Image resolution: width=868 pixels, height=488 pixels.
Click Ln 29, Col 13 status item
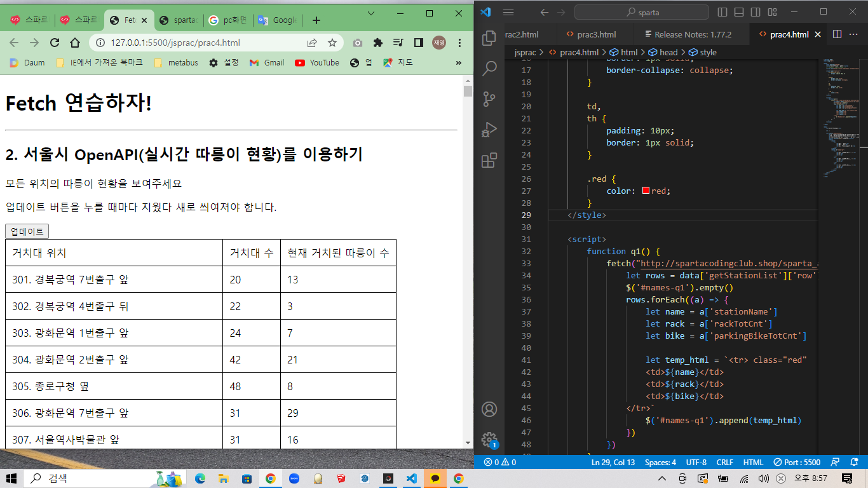(613, 462)
